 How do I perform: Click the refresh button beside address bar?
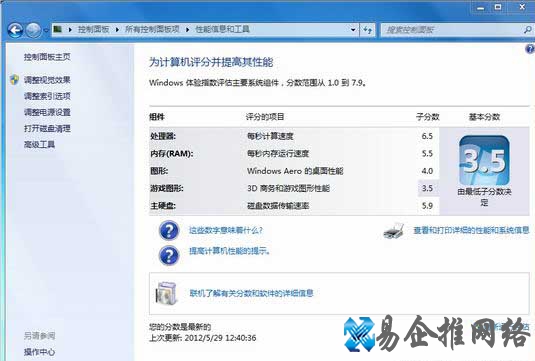(x=367, y=30)
